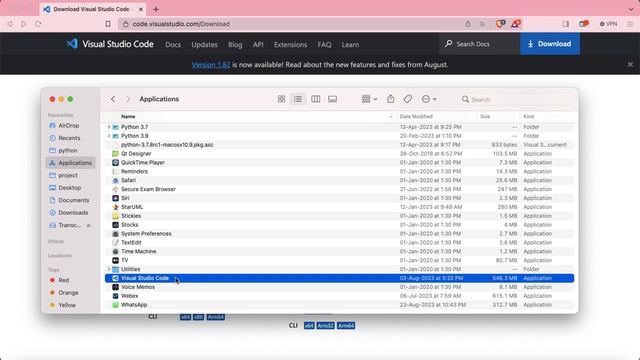Select the Qt Designer app icon
This screenshot has width=640, height=360.
[x=116, y=154]
